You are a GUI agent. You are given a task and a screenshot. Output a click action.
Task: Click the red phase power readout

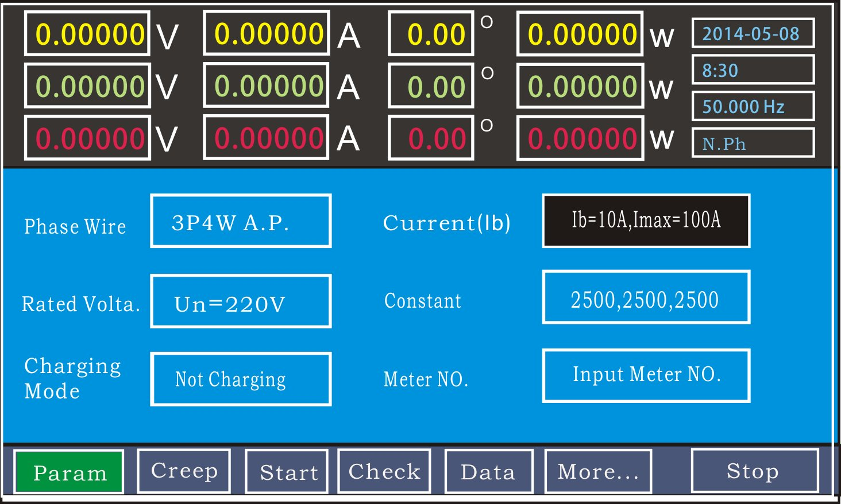click(x=580, y=138)
